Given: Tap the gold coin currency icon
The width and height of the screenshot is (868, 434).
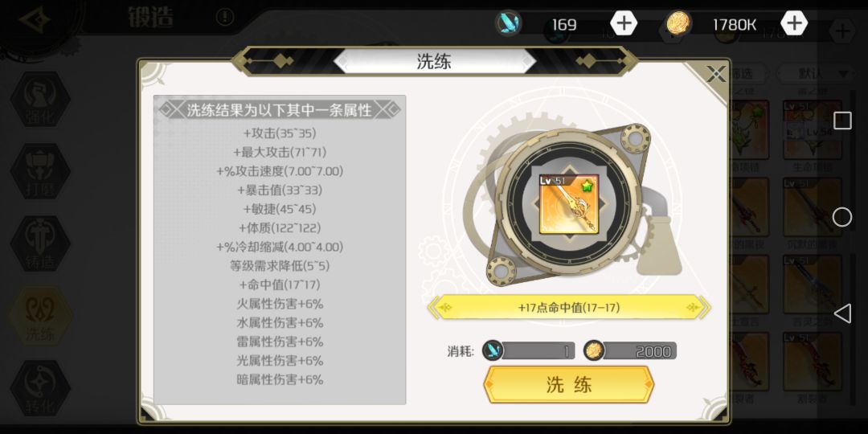Looking at the screenshot, I should click(x=678, y=24).
